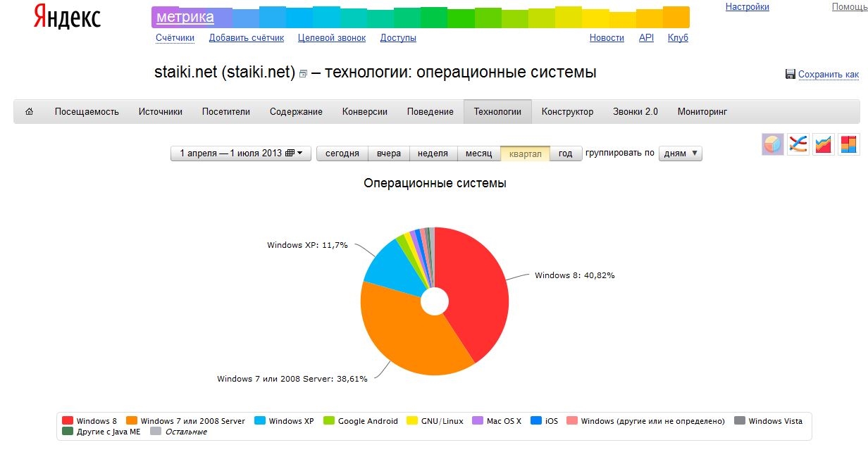Open the Технологии tab
Screen dimensions: 868x464
click(497, 111)
